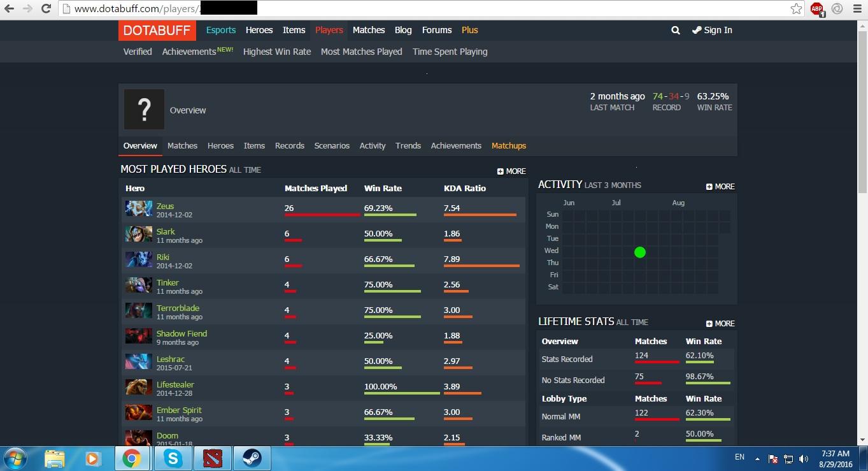Click the green activity dot on Wednesday
Screen dimensions: 868x471
pyautogui.click(x=640, y=252)
